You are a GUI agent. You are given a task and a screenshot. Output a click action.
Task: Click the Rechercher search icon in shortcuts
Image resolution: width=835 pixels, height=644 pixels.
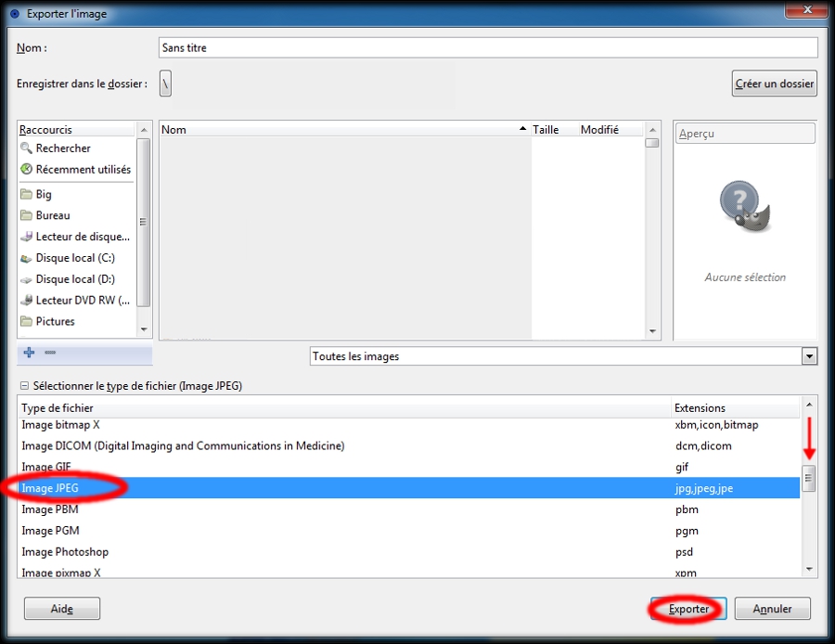click(26, 148)
